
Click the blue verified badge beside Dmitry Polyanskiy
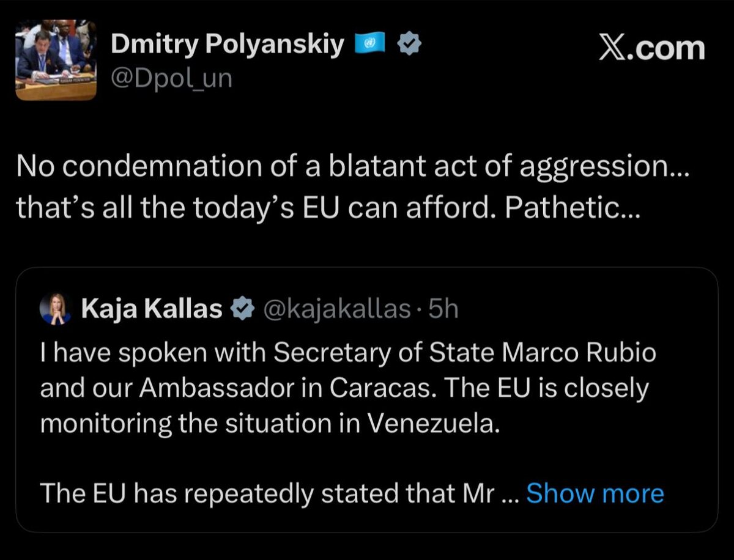click(408, 44)
